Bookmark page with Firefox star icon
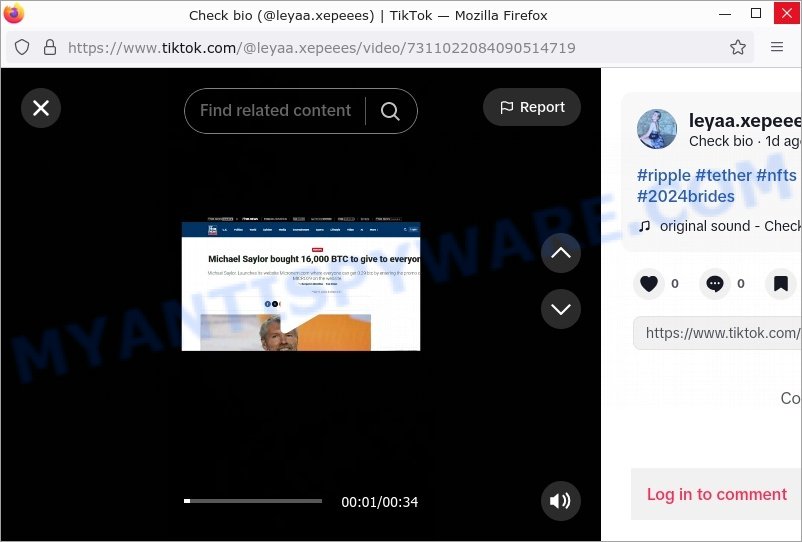 pos(738,48)
